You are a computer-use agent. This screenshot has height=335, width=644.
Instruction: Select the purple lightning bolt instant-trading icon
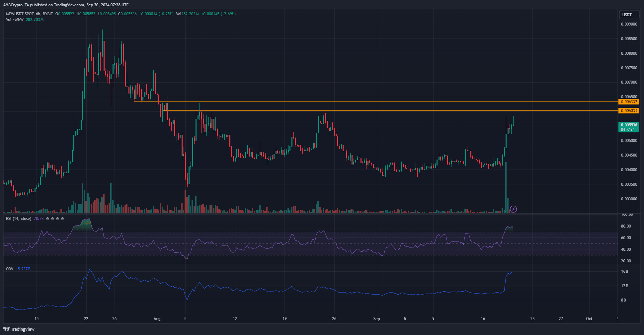514,209
